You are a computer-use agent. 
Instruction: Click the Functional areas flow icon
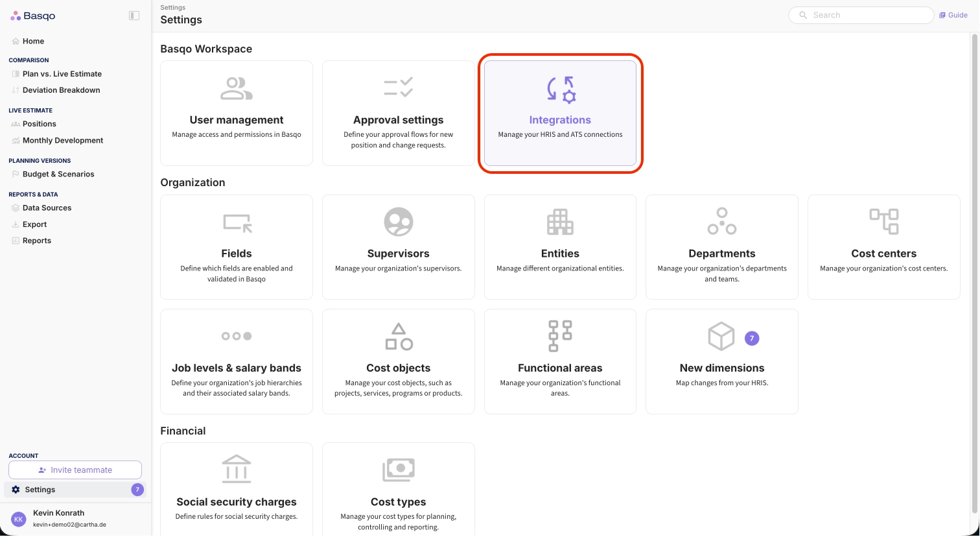(x=560, y=336)
